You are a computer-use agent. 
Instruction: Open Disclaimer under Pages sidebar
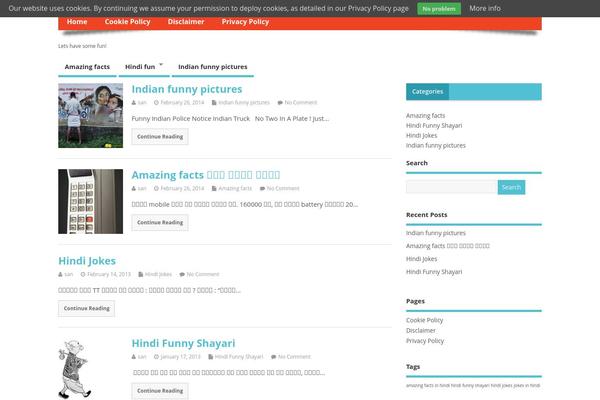point(421,330)
